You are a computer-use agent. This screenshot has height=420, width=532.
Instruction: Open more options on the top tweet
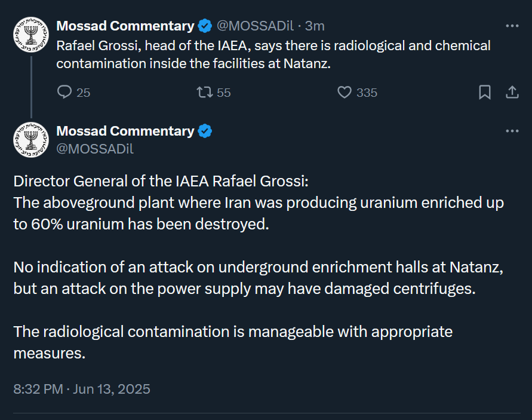(512, 26)
